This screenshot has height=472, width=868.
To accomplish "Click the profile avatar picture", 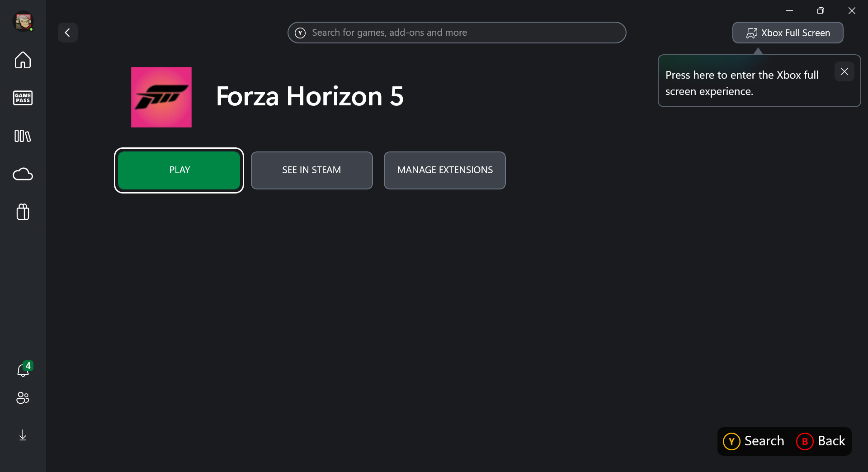I will (x=23, y=21).
